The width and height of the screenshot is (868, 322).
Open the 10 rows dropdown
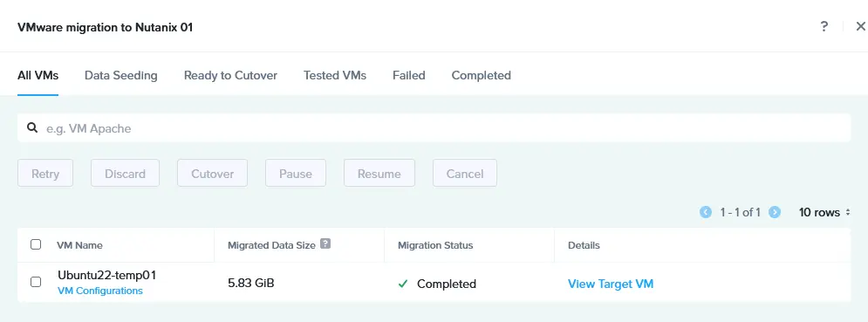(x=824, y=212)
